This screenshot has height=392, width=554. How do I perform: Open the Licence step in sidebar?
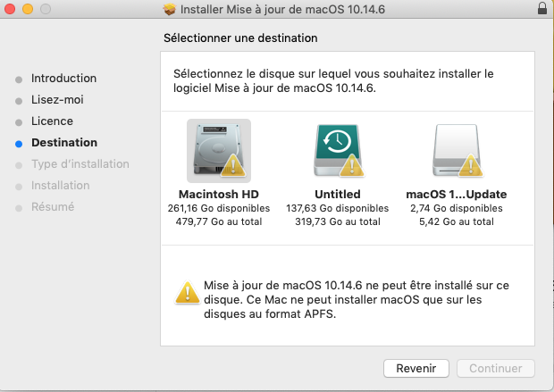click(x=52, y=121)
